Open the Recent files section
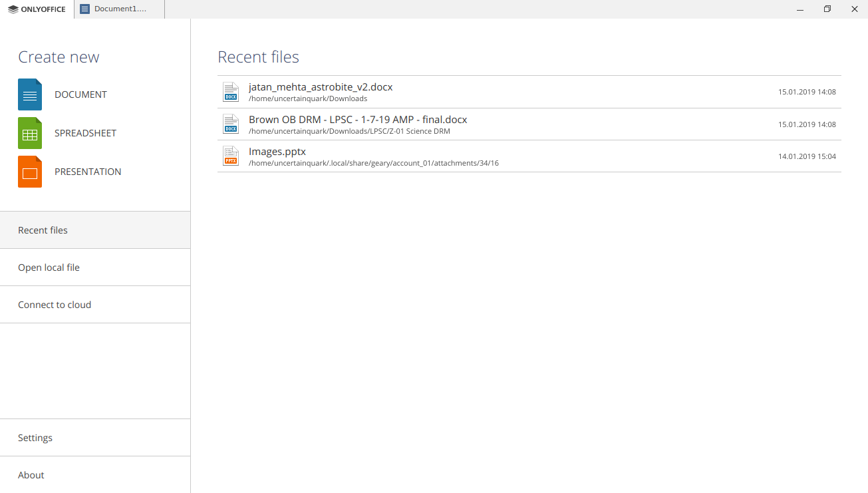The image size is (868, 493). pos(43,230)
